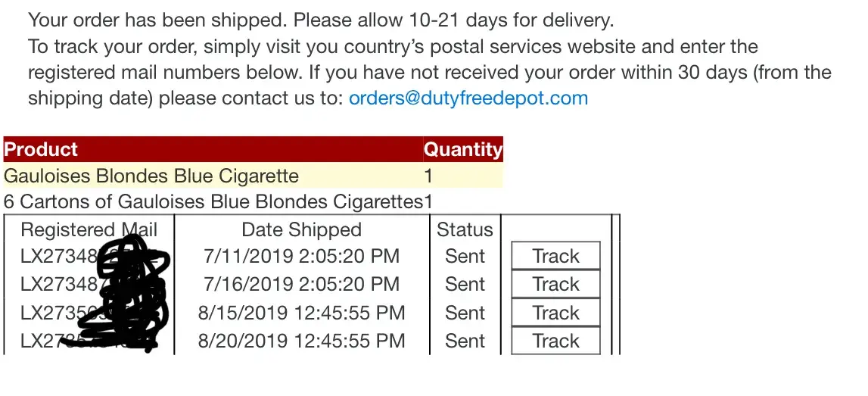Click the Product column header
The height and width of the screenshot is (396, 868).
click(x=42, y=149)
